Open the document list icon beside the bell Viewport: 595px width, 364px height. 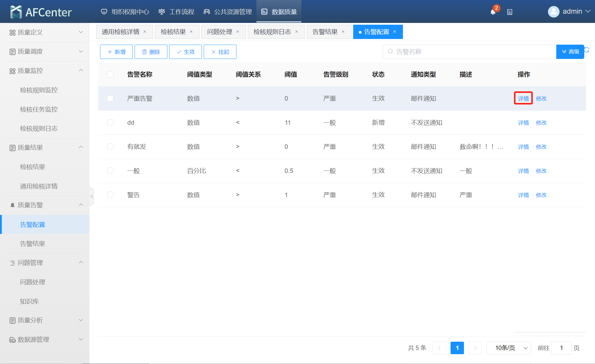point(510,12)
